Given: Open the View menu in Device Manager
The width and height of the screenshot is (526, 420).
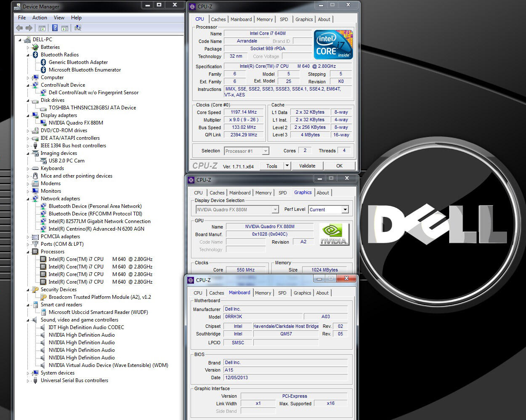Looking at the screenshot, I should pos(59,18).
